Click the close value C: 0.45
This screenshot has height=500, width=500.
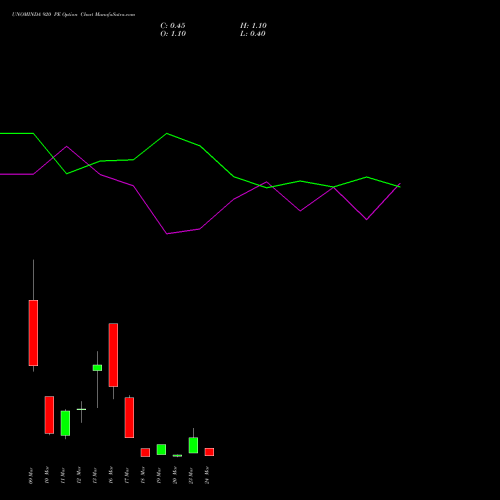[x=173, y=26]
